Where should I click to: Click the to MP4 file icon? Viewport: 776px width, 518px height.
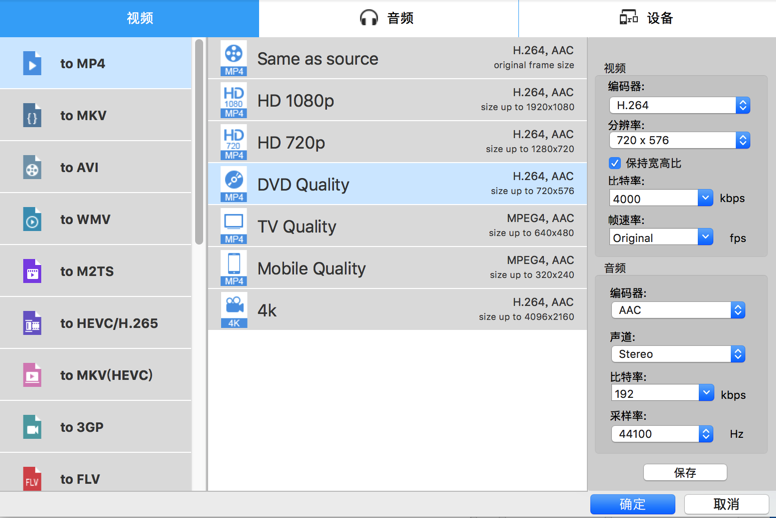coord(32,63)
